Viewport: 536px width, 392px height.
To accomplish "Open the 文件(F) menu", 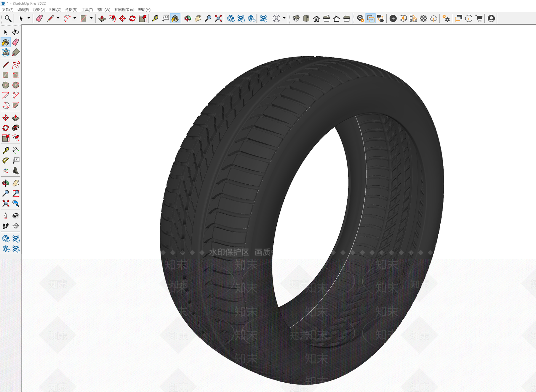I will [x=8, y=10].
